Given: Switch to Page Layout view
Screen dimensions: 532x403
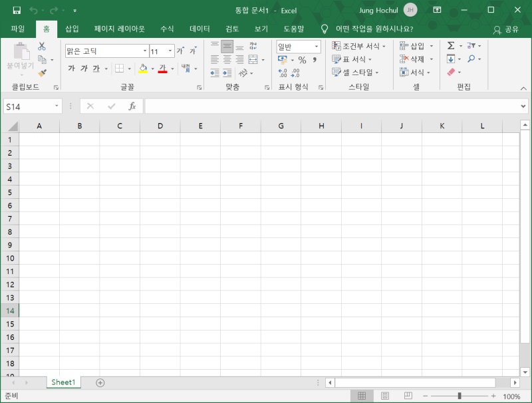Looking at the screenshot, I should (385, 396).
